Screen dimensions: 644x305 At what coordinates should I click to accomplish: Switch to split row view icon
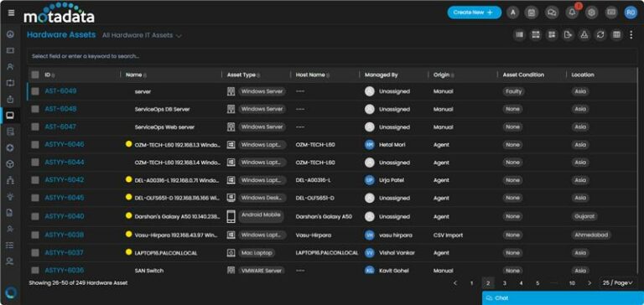click(536, 35)
